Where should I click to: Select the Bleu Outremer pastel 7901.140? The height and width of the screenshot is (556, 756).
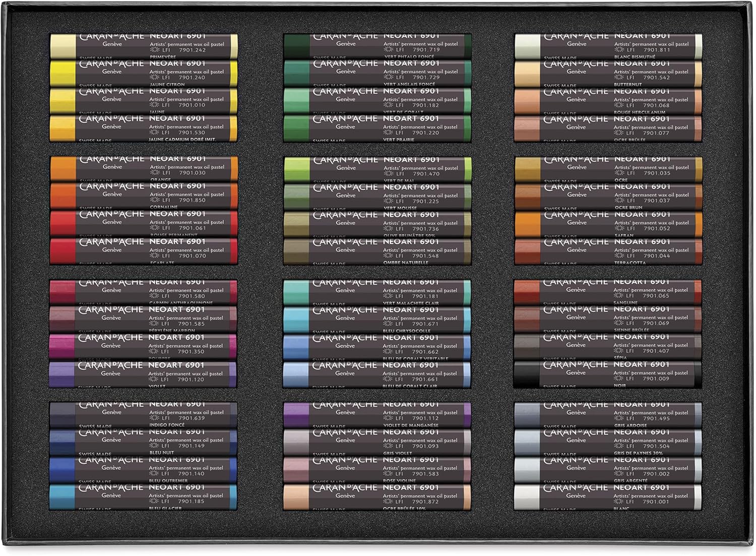point(144,470)
